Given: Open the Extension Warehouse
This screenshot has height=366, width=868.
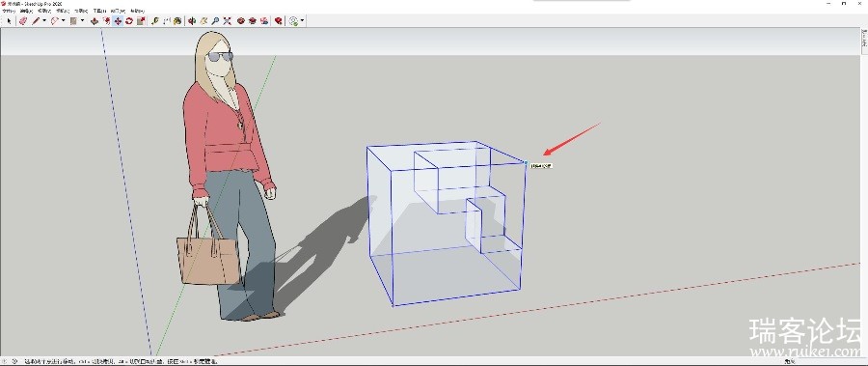Looking at the screenshot, I should (253, 21).
